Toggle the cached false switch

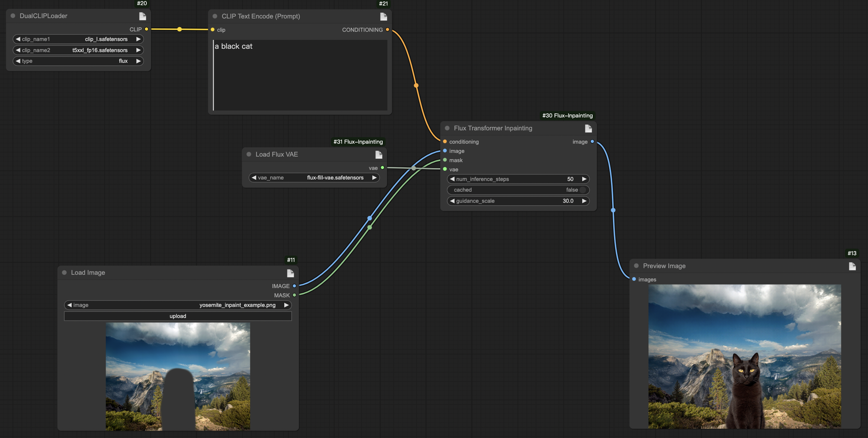(582, 190)
